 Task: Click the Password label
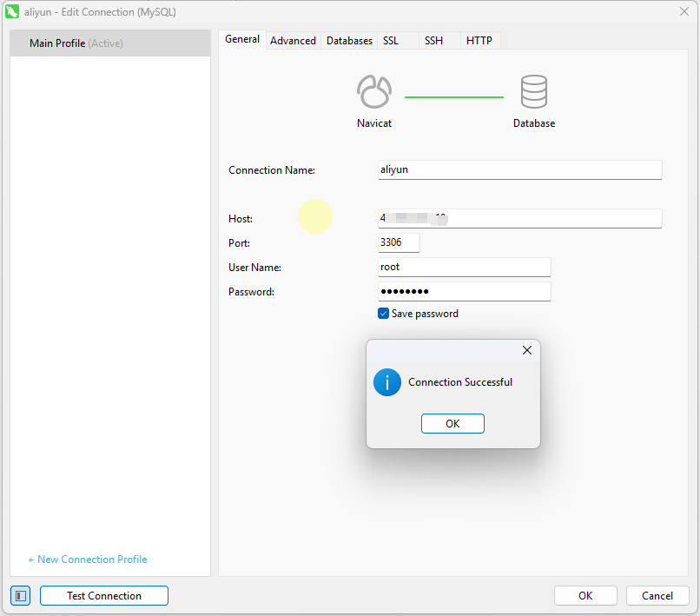[x=251, y=292]
